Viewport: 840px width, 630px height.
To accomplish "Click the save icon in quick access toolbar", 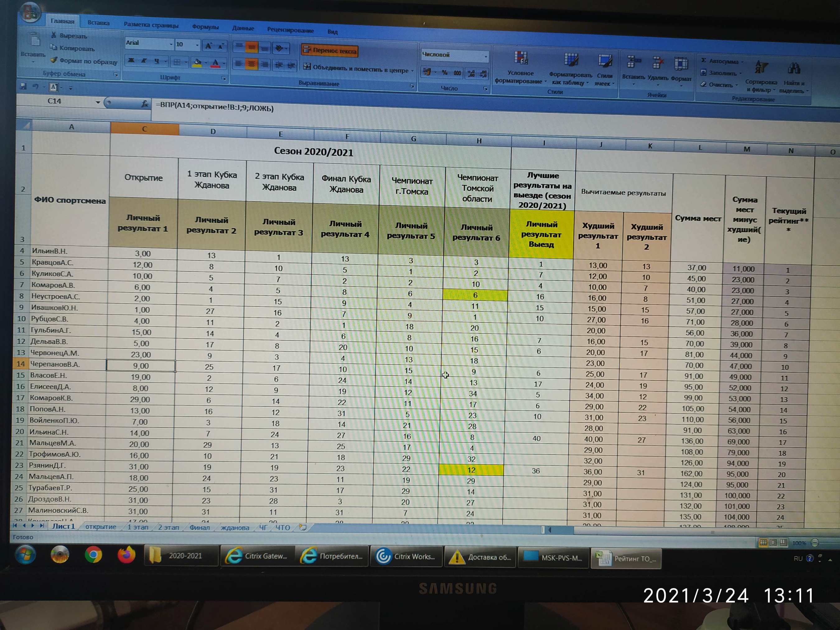I will [24, 86].
